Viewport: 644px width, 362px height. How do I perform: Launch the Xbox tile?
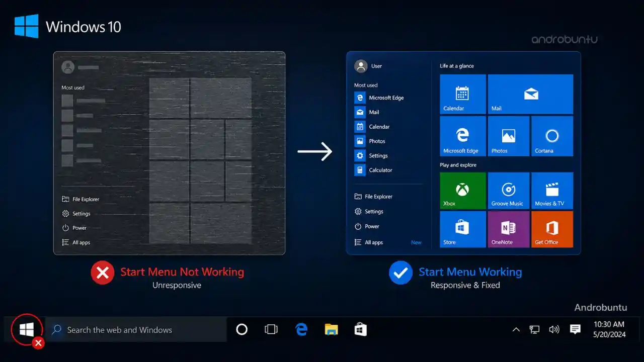pyautogui.click(x=463, y=191)
